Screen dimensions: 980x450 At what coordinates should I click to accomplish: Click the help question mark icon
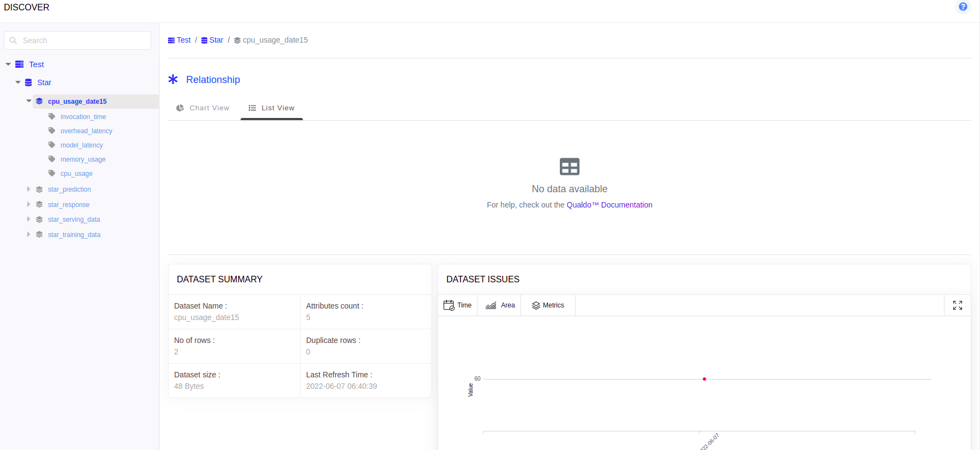963,7
